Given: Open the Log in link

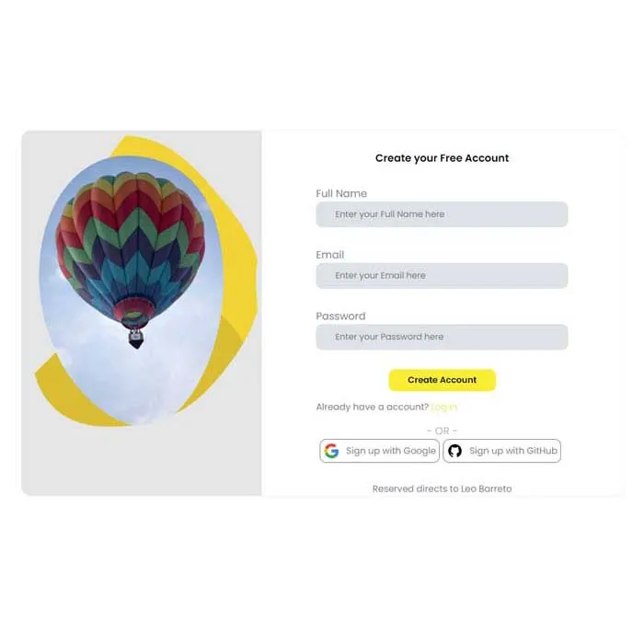Looking at the screenshot, I should tap(444, 407).
